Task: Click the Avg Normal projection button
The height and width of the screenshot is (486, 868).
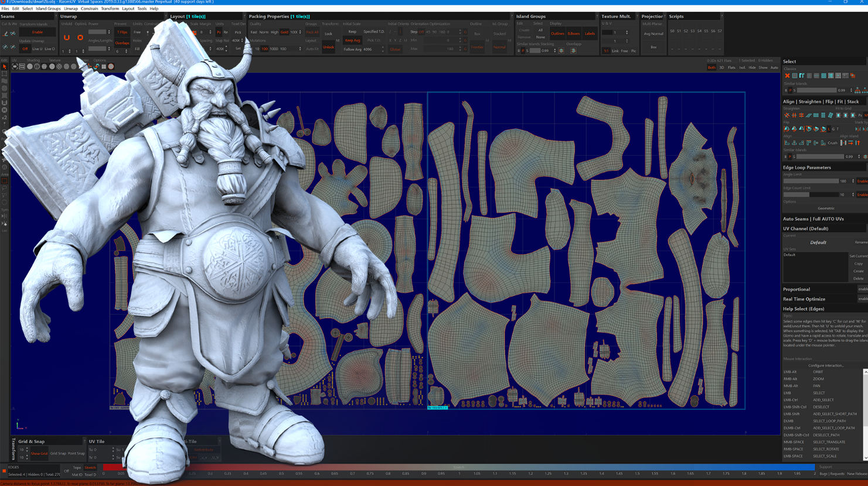Action: [x=653, y=33]
